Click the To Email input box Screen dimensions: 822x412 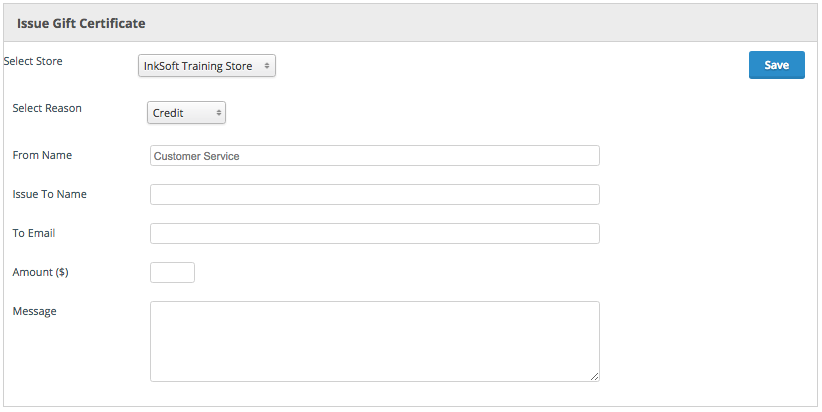(374, 233)
